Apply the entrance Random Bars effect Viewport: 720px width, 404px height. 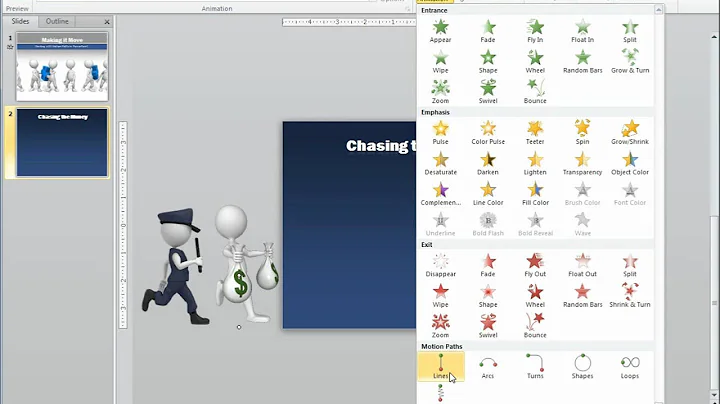coord(582,62)
